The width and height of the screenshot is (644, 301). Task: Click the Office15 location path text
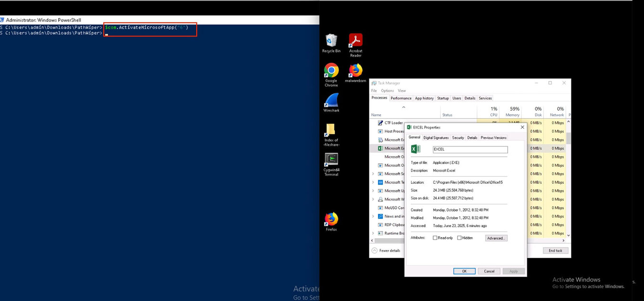(467, 182)
